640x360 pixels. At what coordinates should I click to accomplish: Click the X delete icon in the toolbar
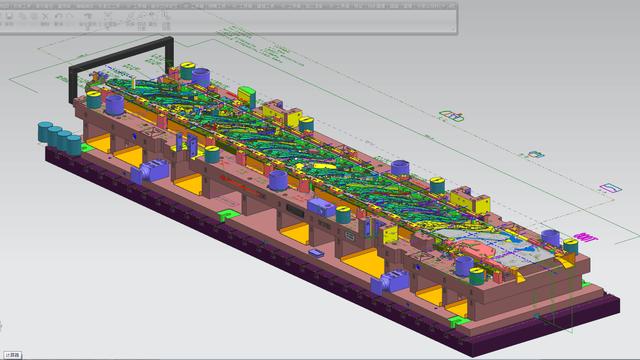45,16
